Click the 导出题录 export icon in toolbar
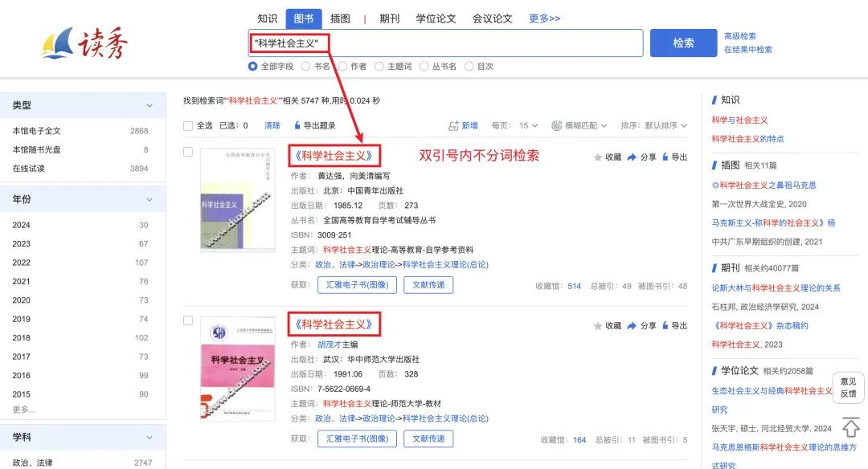Viewport: 868px width, 469px height. click(x=297, y=125)
